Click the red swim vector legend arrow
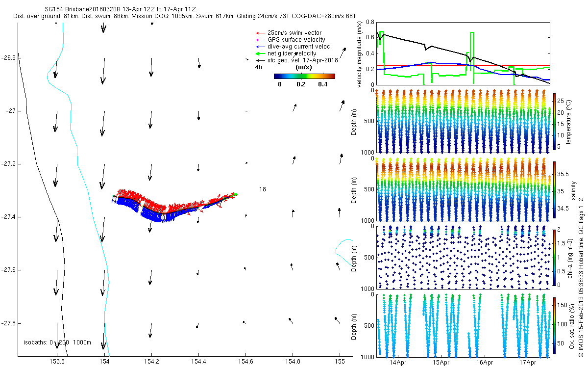The height and width of the screenshot is (368, 588). (x=258, y=33)
